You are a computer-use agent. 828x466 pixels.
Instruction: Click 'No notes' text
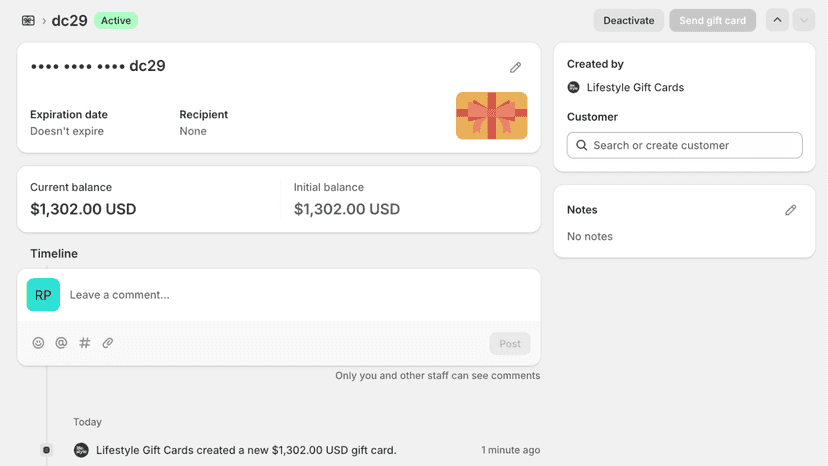pyautogui.click(x=590, y=236)
